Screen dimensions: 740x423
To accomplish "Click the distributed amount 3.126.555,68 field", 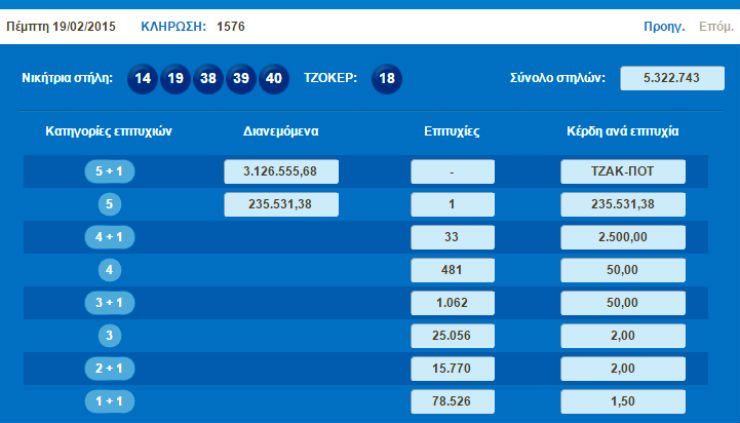I will (281, 172).
